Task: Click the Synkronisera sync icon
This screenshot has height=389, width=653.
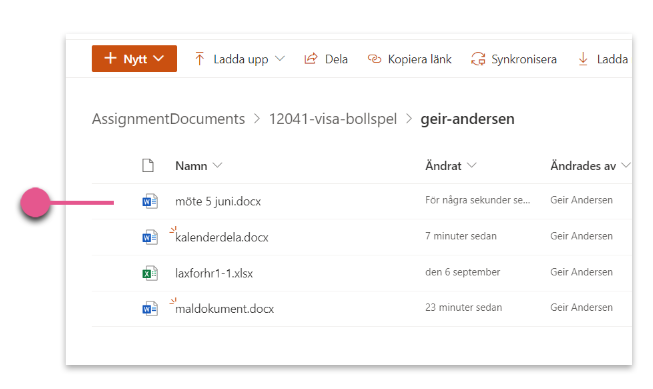Action: point(478,59)
